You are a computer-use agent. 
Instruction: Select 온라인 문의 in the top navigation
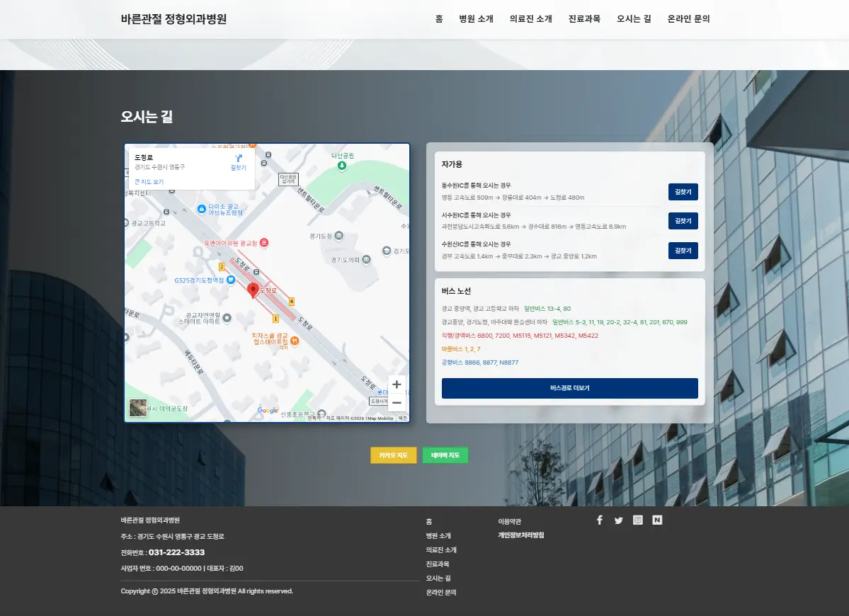pos(688,19)
